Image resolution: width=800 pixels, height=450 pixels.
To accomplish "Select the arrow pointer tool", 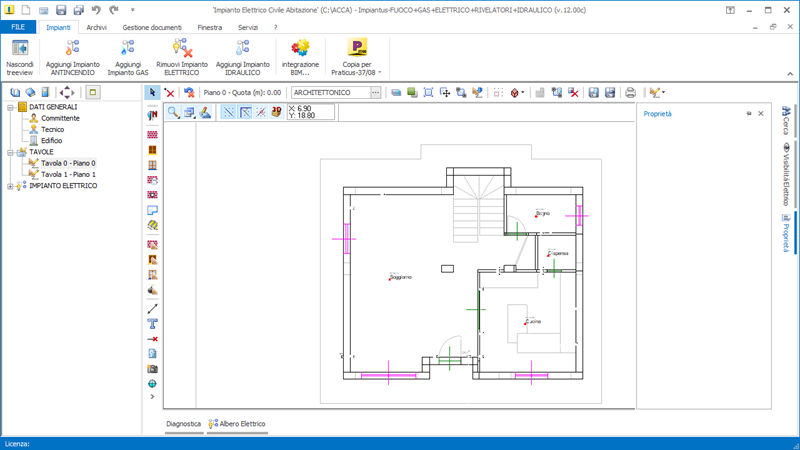I will click(152, 92).
